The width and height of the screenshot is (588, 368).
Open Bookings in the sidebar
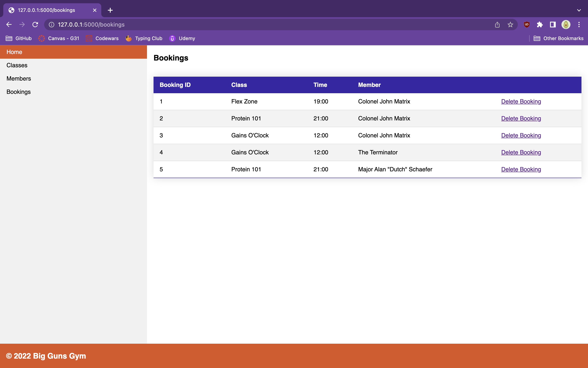click(x=73, y=92)
